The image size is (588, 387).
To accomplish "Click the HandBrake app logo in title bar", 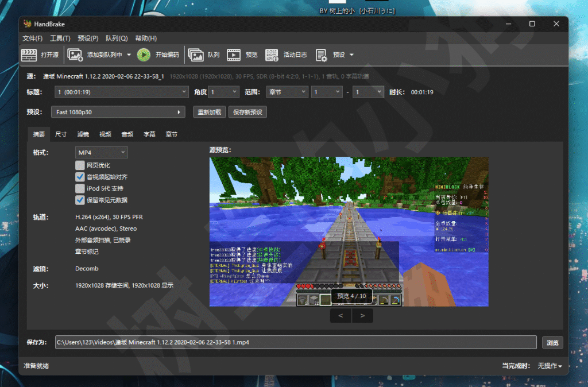I will tap(28, 24).
